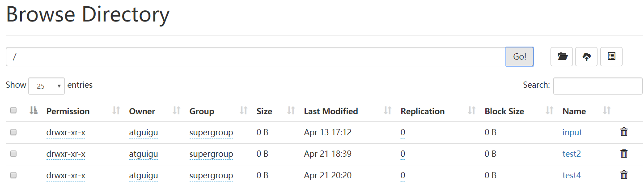The width and height of the screenshot is (644, 185).
Task: Sort the table by Name column
Action: point(574,111)
